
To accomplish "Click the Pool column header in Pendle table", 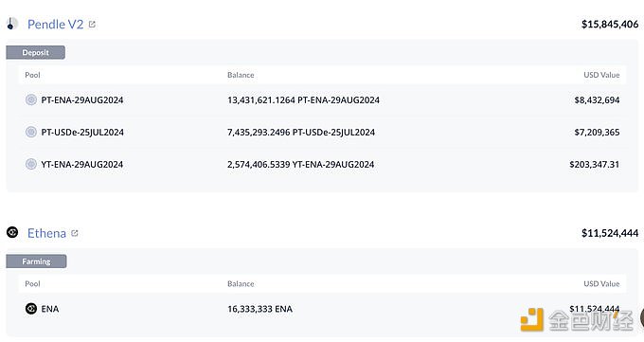I will (x=32, y=75).
